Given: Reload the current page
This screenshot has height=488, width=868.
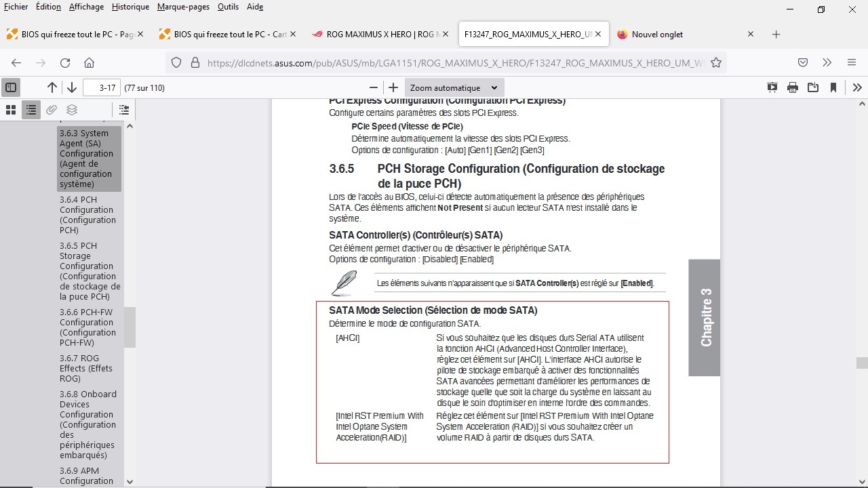Looking at the screenshot, I should [65, 62].
